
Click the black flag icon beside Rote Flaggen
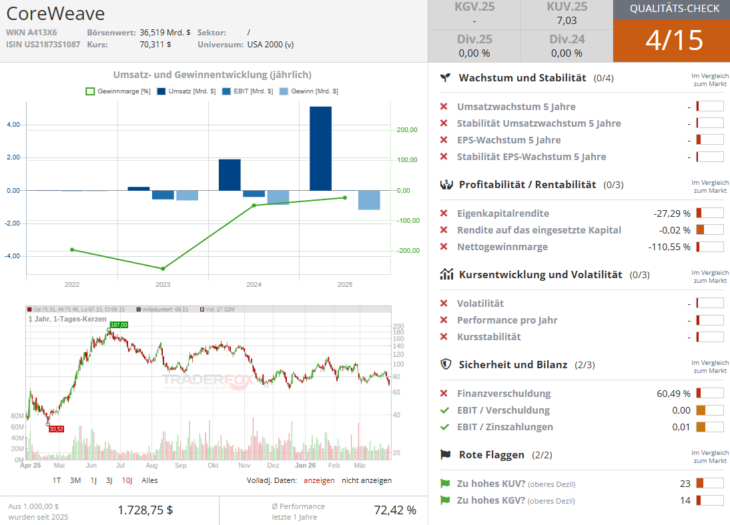point(445,455)
